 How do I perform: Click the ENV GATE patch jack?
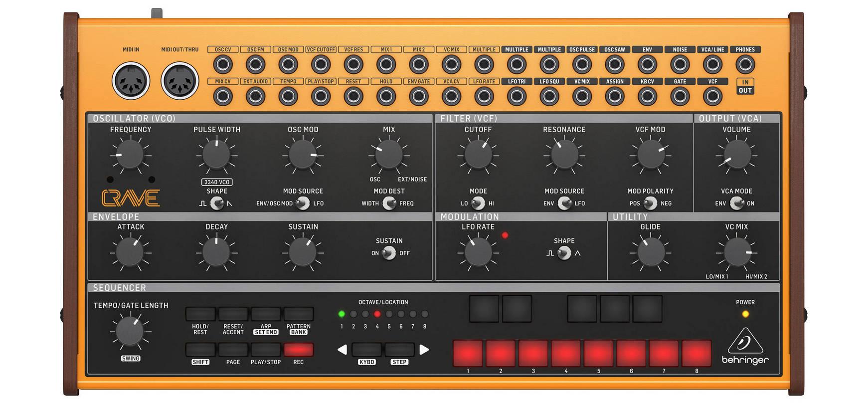click(419, 96)
